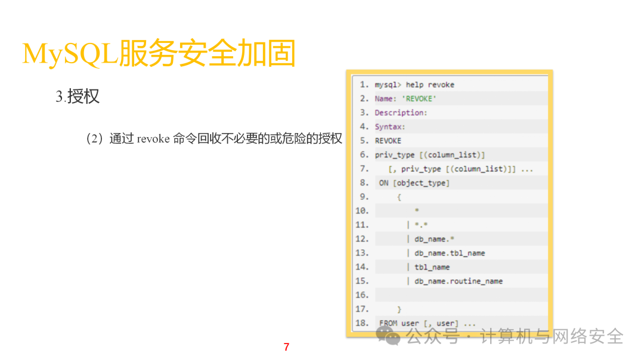Click the Description: line
This screenshot has width=644, height=362.
click(x=401, y=113)
